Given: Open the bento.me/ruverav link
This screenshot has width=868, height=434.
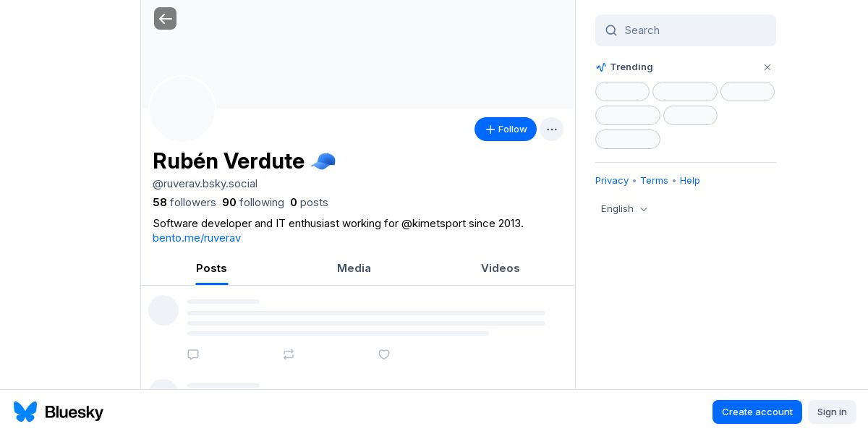Looking at the screenshot, I should click(197, 238).
